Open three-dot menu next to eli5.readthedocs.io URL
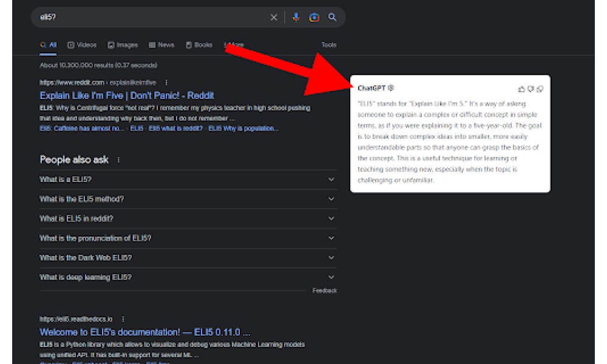This screenshot has width=607, height=364. click(x=123, y=319)
